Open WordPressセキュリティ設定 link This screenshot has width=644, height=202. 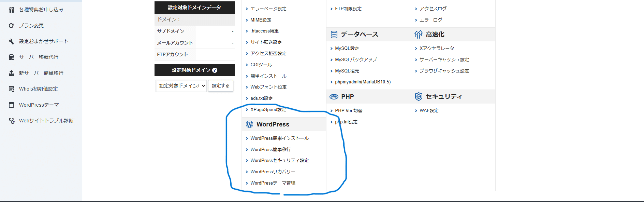[280, 160]
